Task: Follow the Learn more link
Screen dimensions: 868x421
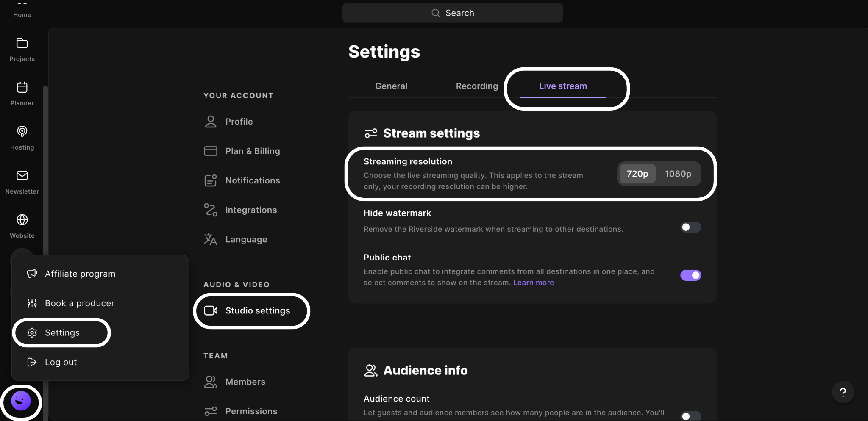Action: (533, 283)
